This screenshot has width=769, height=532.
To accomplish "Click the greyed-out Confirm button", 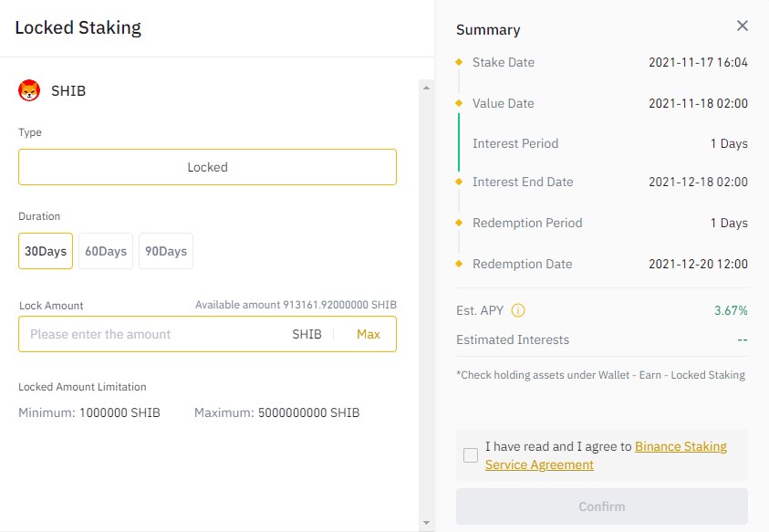I will (602, 506).
